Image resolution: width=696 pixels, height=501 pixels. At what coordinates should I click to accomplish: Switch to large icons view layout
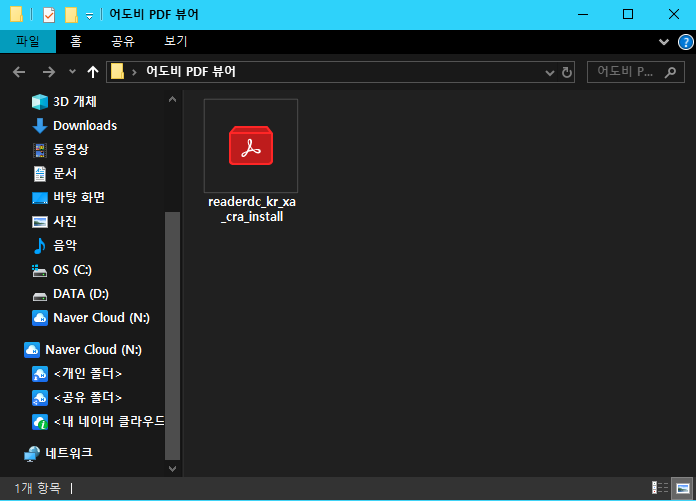pos(682,488)
